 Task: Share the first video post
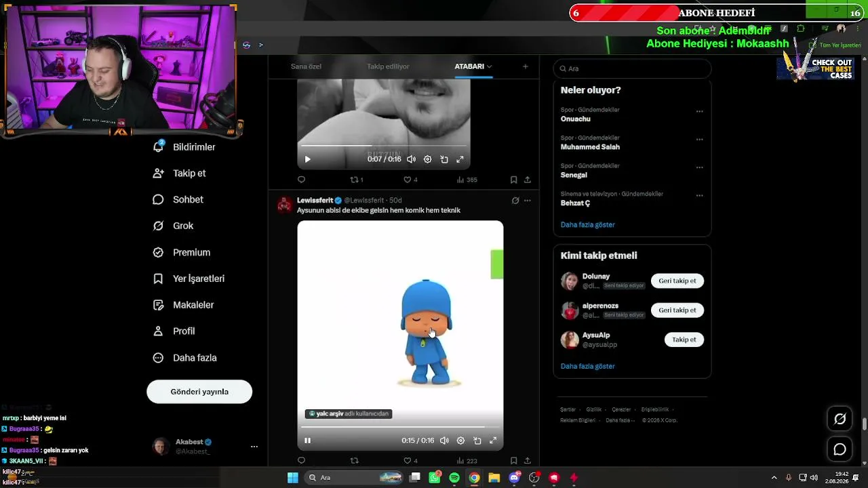pyautogui.click(x=528, y=180)
